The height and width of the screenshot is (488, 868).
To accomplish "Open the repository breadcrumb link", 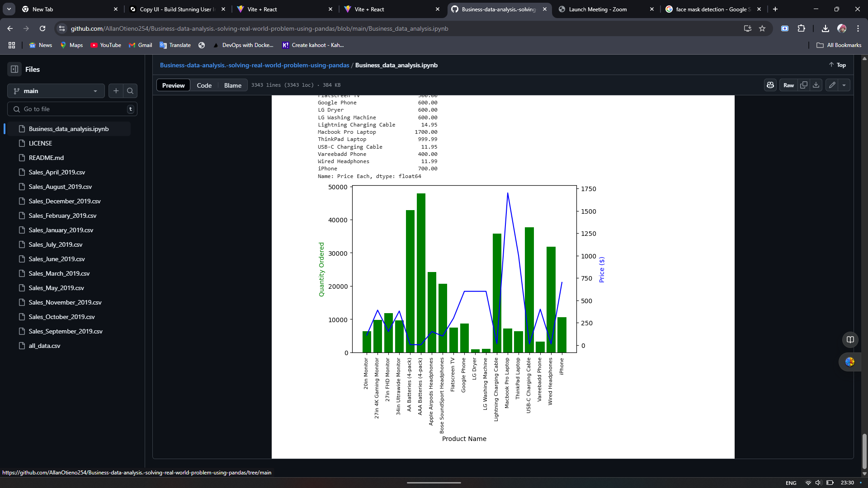I will coord(255,65).
